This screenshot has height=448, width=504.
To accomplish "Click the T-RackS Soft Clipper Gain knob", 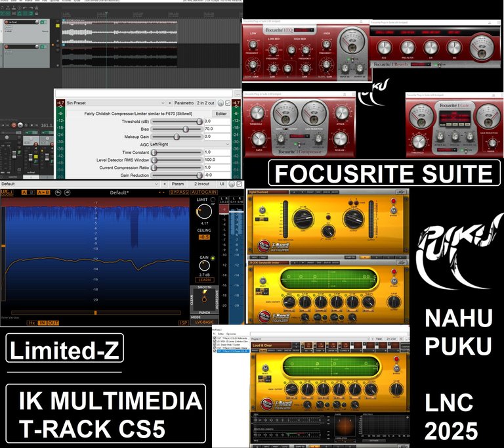I will coord(303,218).
